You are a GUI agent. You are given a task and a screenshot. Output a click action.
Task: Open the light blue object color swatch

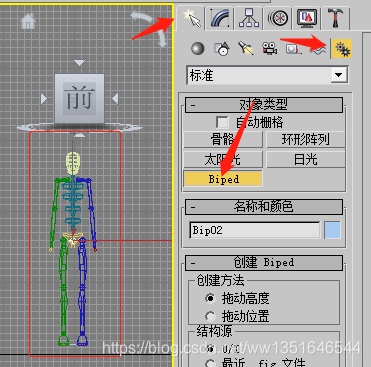point(332,230)
